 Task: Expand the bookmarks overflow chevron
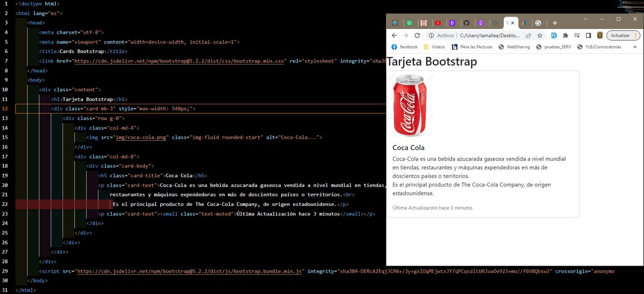point(635,47)
